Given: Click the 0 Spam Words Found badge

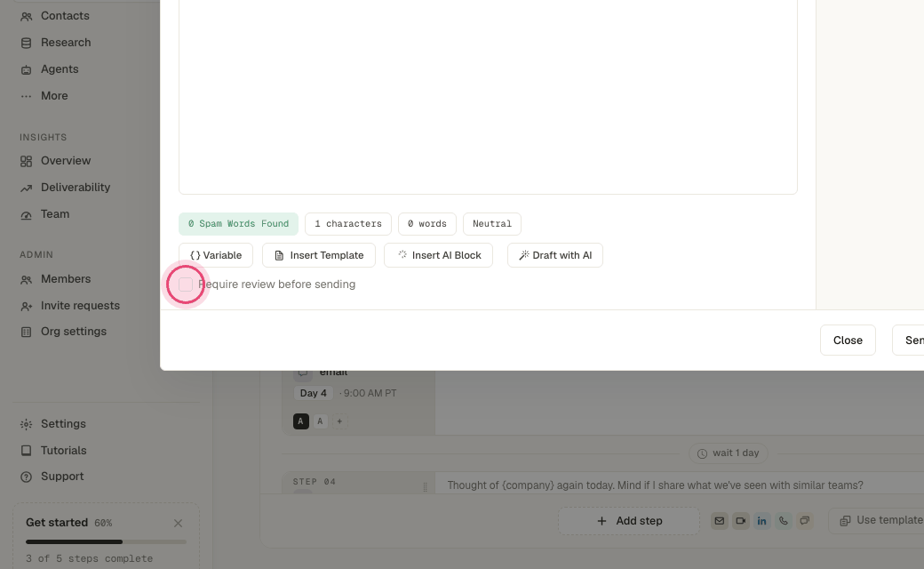Looking at the screenshot, I should [239, 224].
